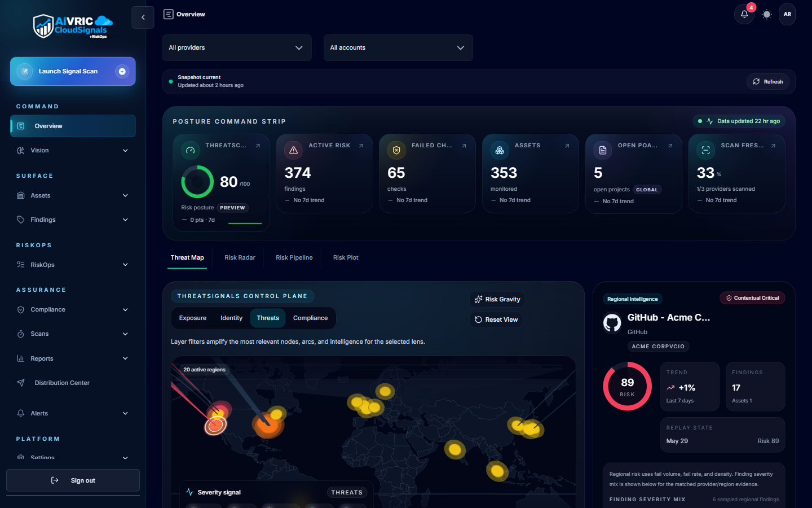Viewport: 812px width, 508px height.
Task: Open Overview in the sidebar
Action: tap(73, 126)
